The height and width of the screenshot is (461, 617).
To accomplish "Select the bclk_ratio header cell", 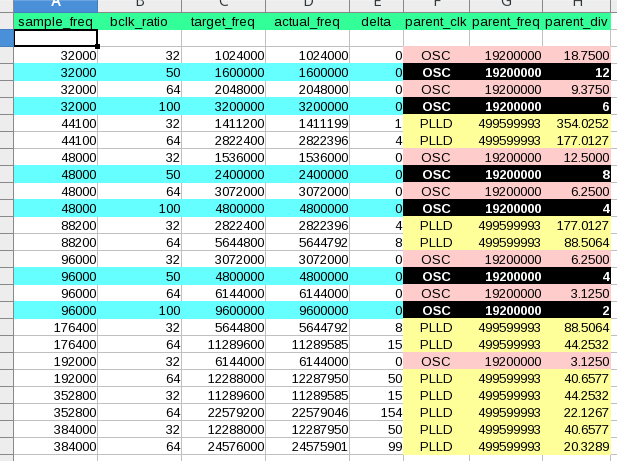I will point(139,22).
